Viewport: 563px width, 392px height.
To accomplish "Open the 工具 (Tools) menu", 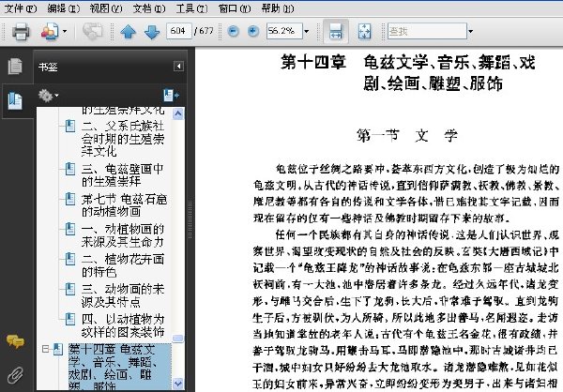I will [191, 8].
